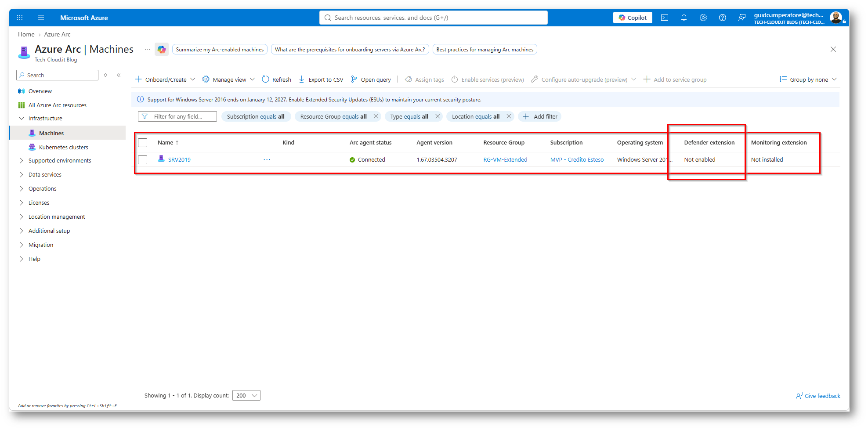This screenshot has height=430, width=868.
Task: Click the Enable services power icon
Action: click(455, 79)
